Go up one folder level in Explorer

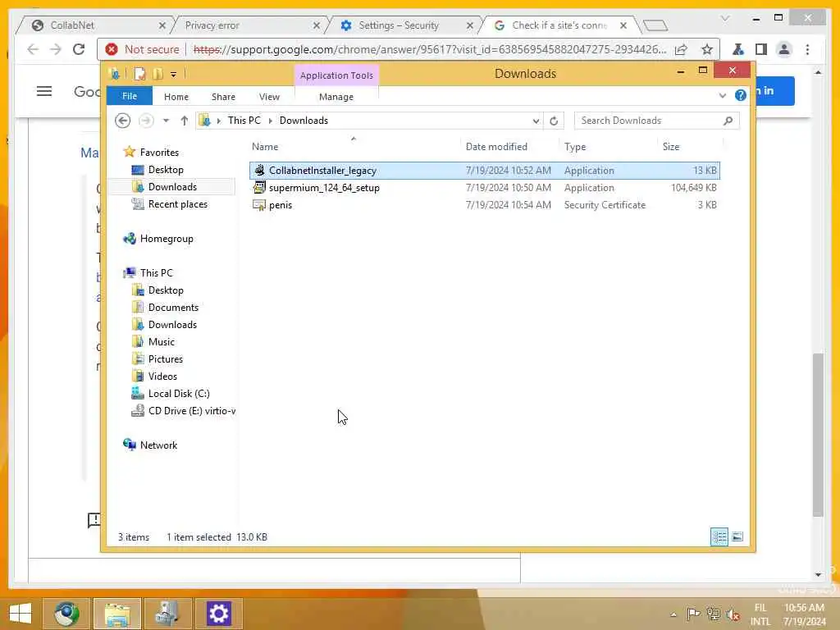[x=185, y=121]
